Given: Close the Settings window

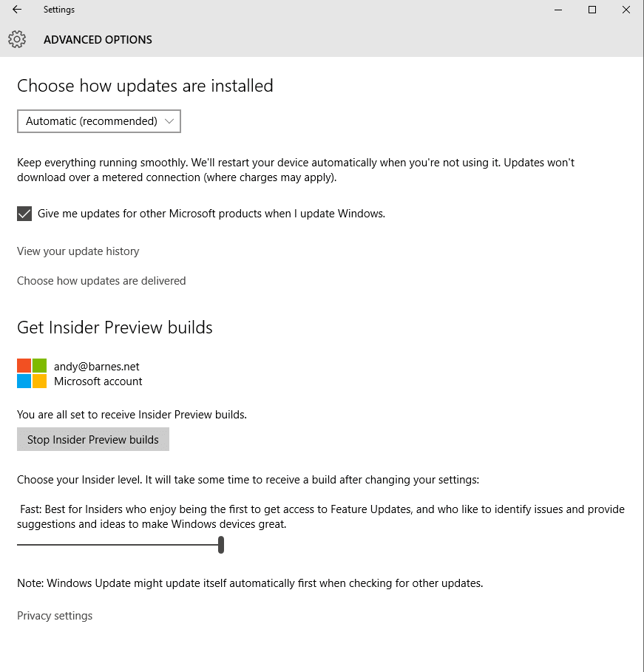Looking at the screenshot, I should (x=626, y=10).
